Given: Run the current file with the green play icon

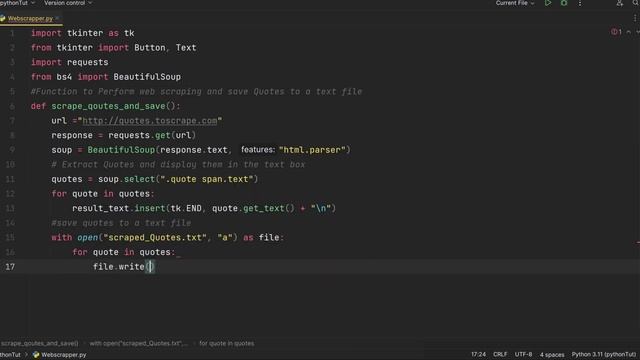Looking at the screenshot, I should [548, 3].
